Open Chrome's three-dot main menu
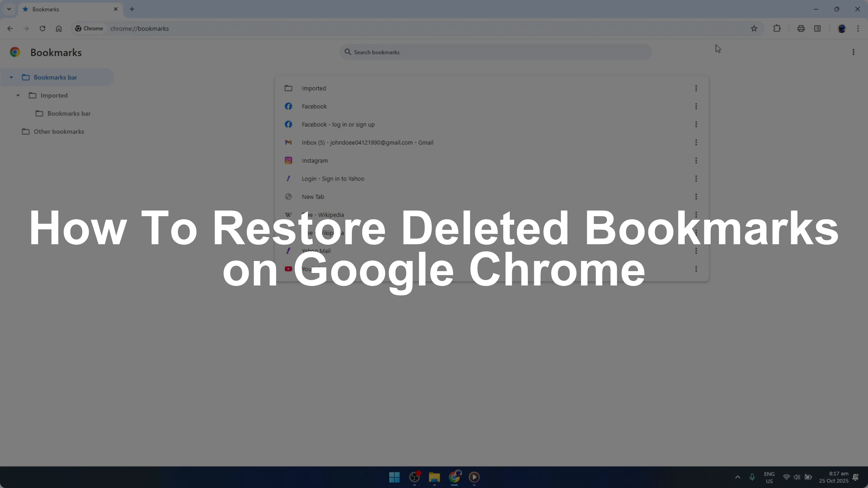This screenshot has height=488, width=868. (858, 29)
